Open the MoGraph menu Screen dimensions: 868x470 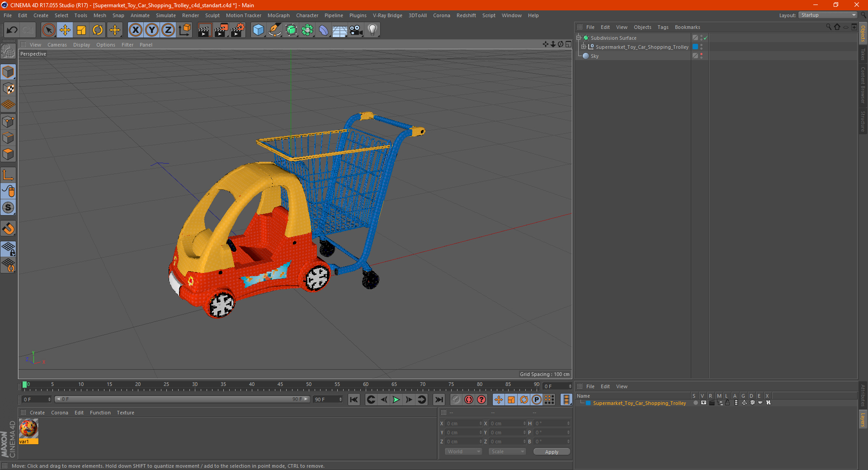(x=278, y=15)
